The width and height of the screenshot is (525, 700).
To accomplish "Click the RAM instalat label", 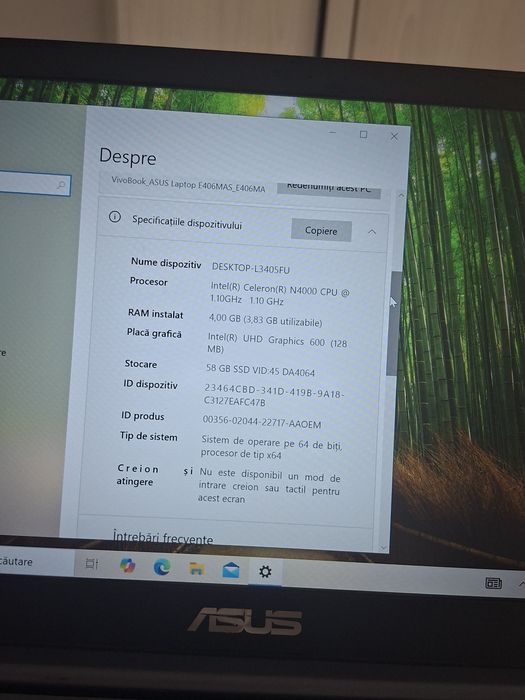I will (x=155, y=314).
